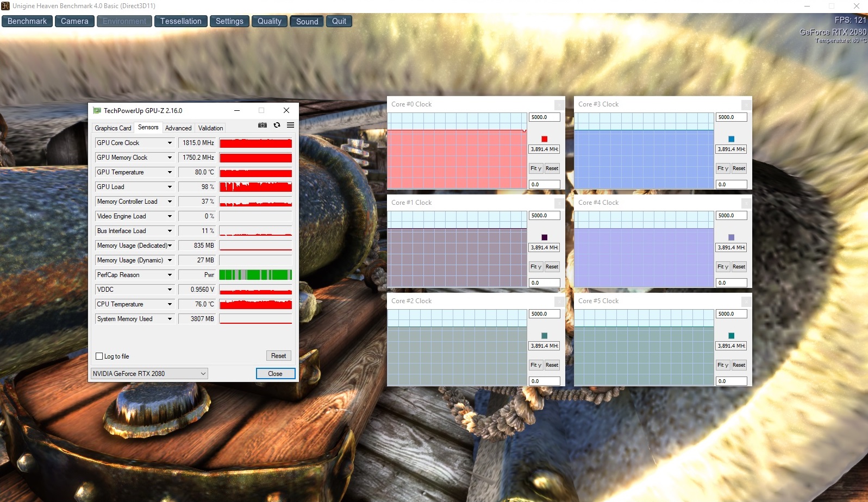Close the Core #4 Clock graph panel
The height and width of the screenshot is (502, 868).
746,203
